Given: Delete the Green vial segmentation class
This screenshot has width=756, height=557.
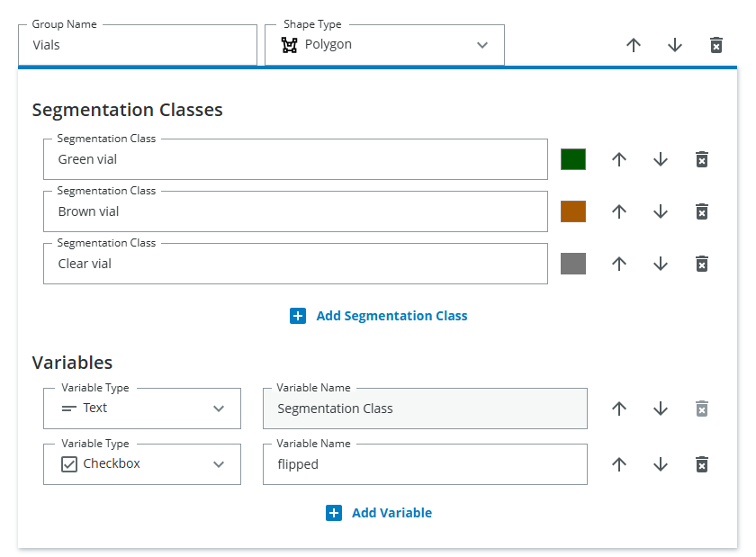Looking at the screenshot, I should coord(702,159).
